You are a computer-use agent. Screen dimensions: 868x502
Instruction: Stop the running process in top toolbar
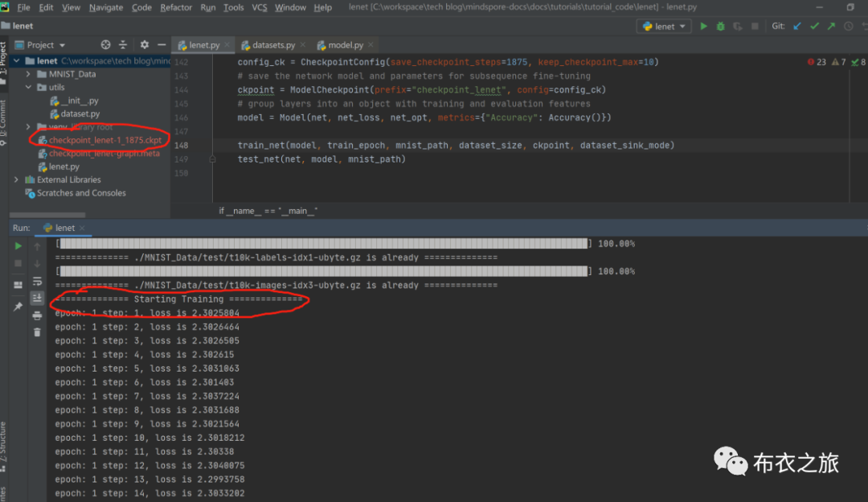755,26
